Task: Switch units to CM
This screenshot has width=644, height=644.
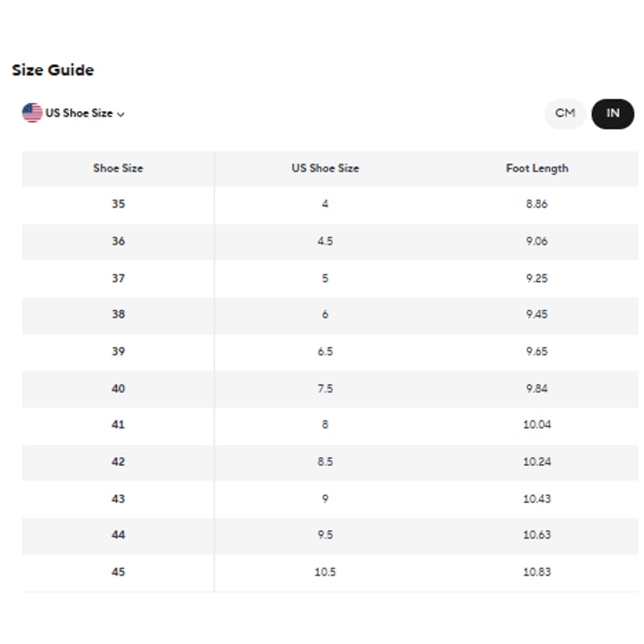Action: point(565,114)
